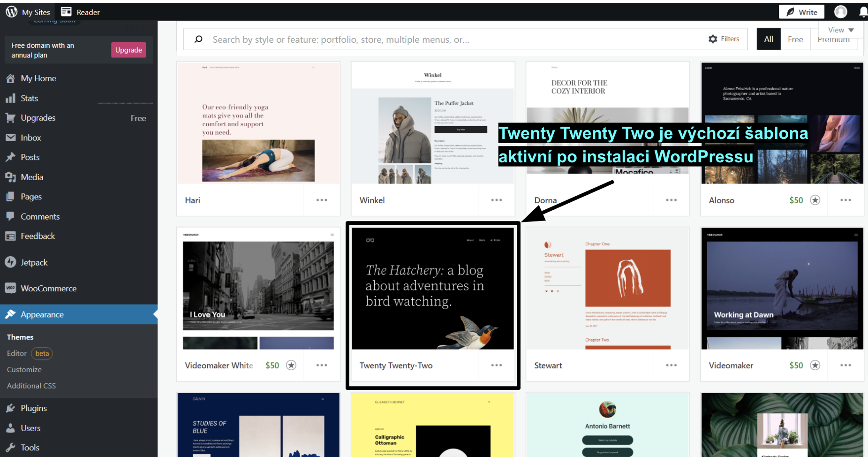The width and height of the screenshot is (868, 457).
Task: Click the WooCommerce icon in sidebar
Action: pos(10,288)
